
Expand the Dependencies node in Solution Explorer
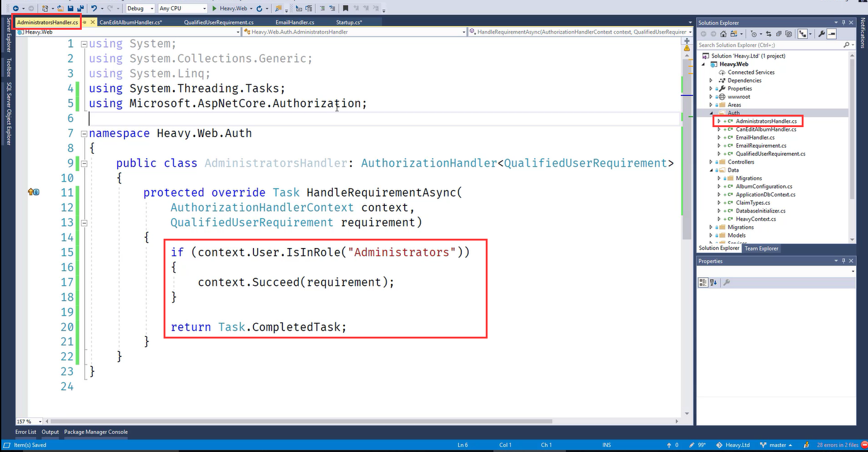click(x=711, y=80)
